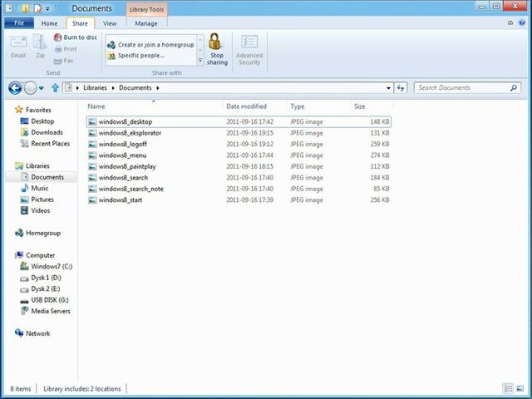The image size is (532, 399).
Task: Select Libraries in the navigation pane
Action: (x=32, y=165)
